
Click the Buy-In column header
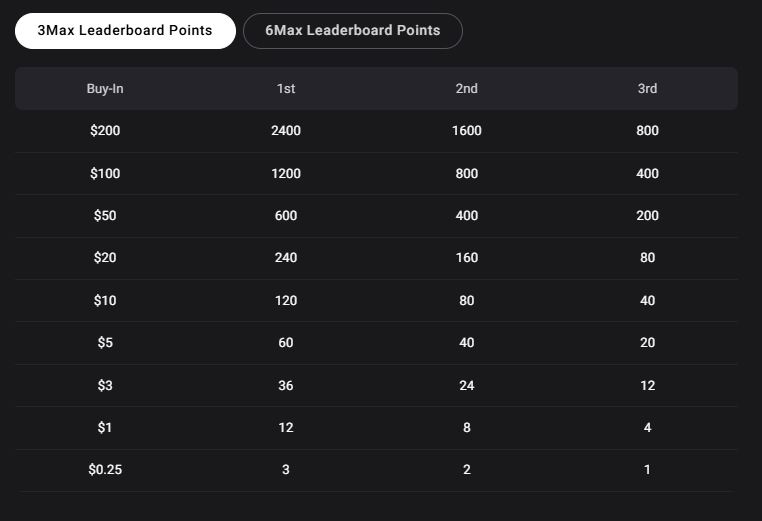pyautogui.click(x=105, y=88)
